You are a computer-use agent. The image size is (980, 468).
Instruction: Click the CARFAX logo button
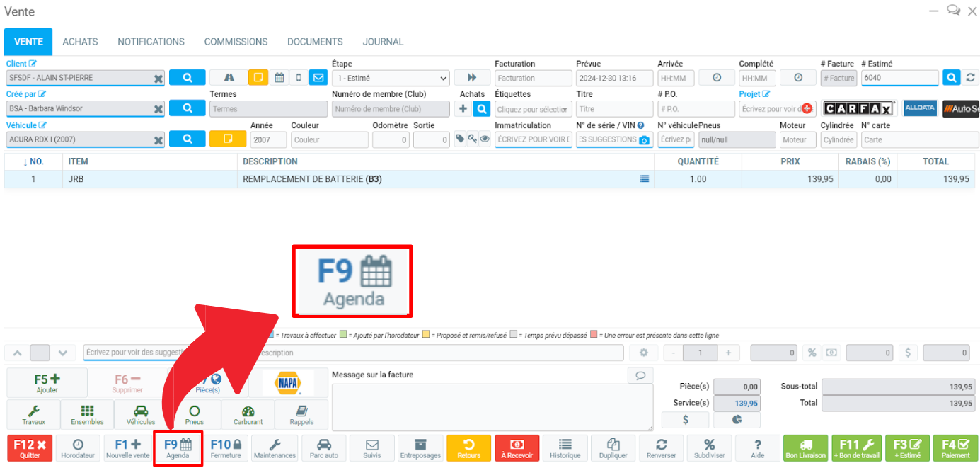[x=858, y=108]
